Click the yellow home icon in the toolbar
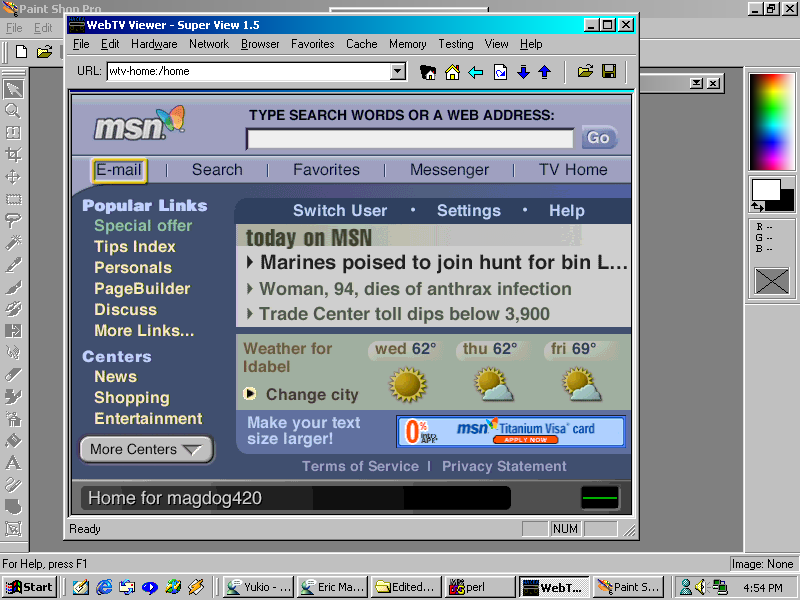This screenshot has width=800, height=600. (x=452, y=72)
